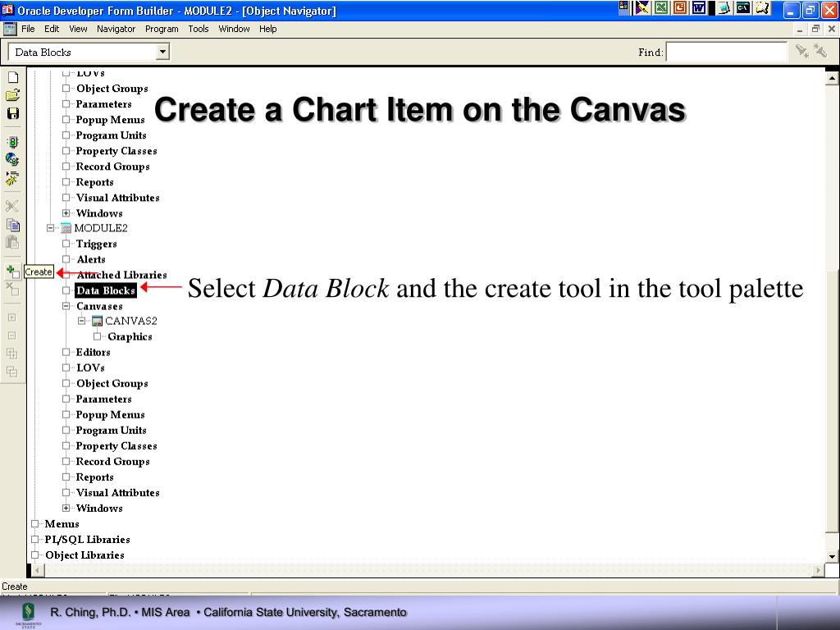Click the Collapse All stacked minus icon

tap(12, 372)
